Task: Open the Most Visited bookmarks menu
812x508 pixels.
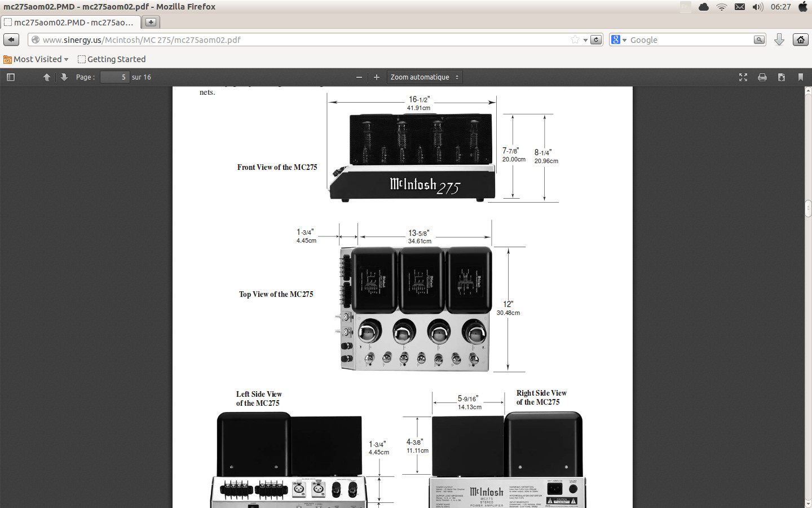Action: 36,59
